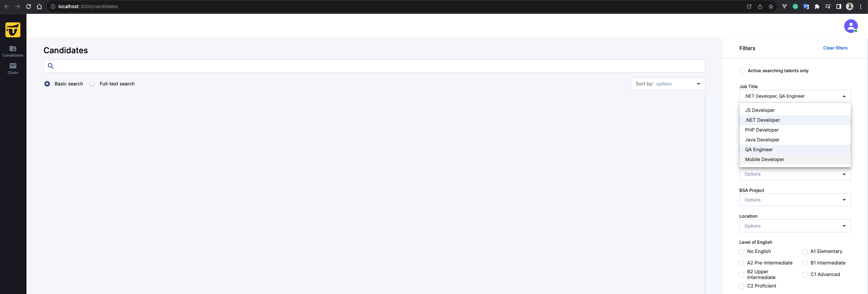The width and height of the screenshot is (868, 294).
Task: Expand the Sort by options dropdown
Action: pyautogui.click(x=668, y=84)
